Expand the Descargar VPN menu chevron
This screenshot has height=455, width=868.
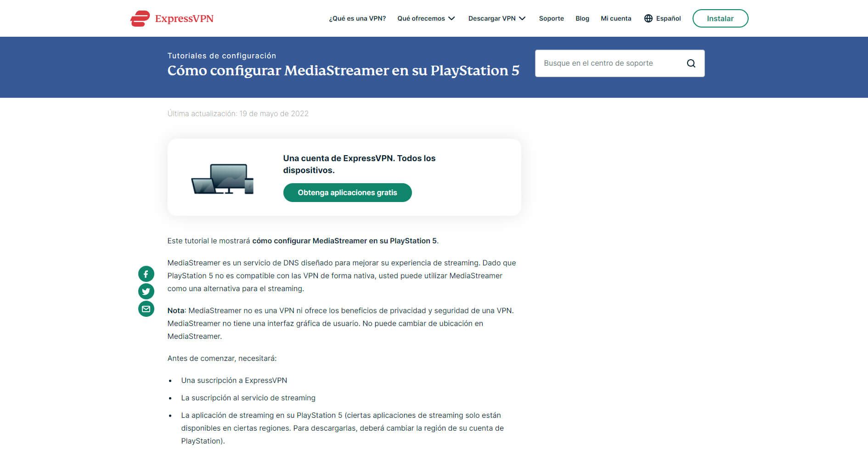pos(522,18)
